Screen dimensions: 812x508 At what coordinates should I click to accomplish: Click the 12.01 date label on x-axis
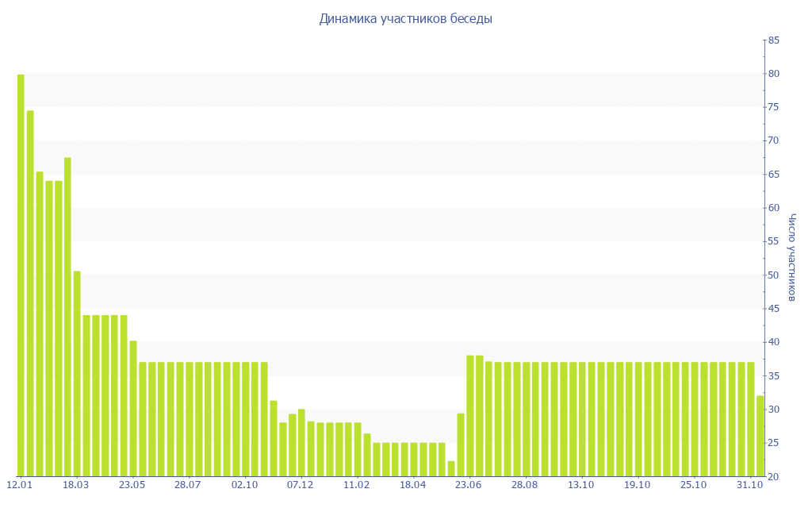[x=19, y=484]
